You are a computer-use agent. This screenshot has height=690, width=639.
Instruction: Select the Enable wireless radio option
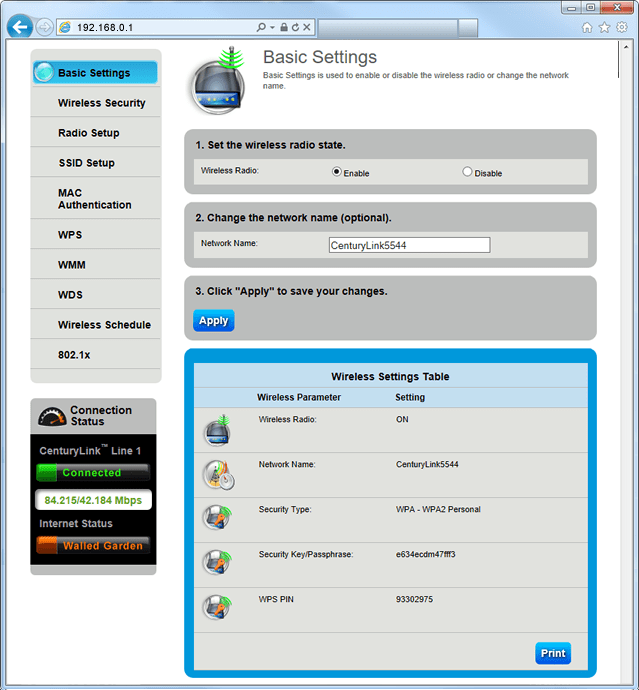tap(337, 172)
